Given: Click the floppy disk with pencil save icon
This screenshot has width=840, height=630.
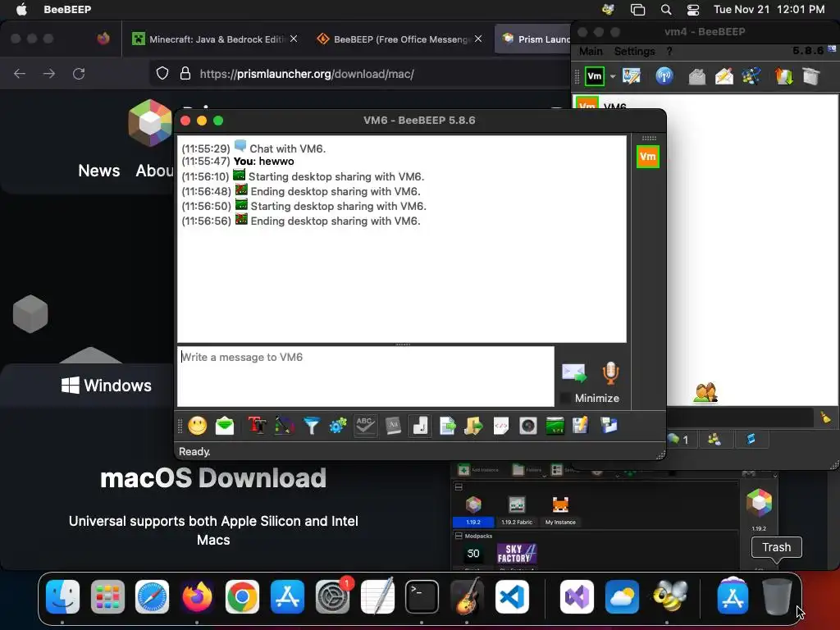Looking at the screenshot, I should pyautogui.click(x=580, y=427).
